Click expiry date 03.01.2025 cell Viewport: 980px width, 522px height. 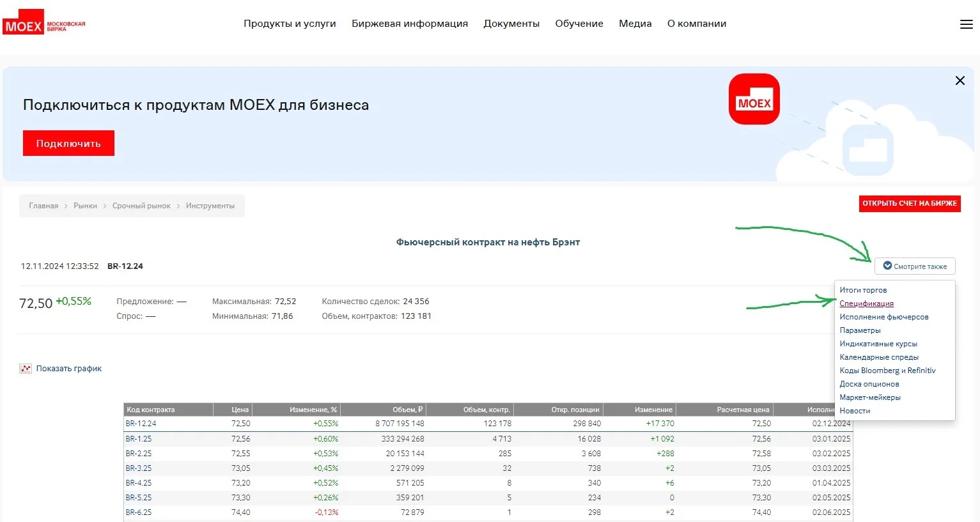pos(831,439)
